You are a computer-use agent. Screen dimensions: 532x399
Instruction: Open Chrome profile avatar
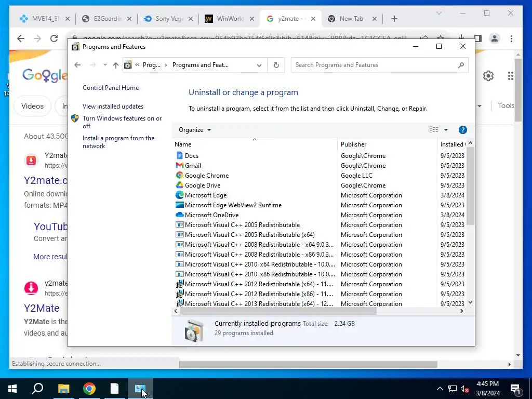[495, 38]
